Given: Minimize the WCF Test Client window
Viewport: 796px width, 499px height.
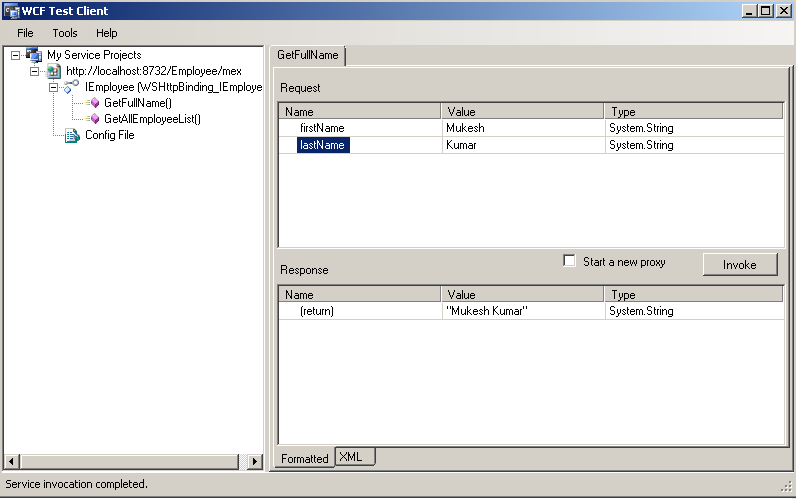Looking at the screenshot, I should [x=749, y=11].
